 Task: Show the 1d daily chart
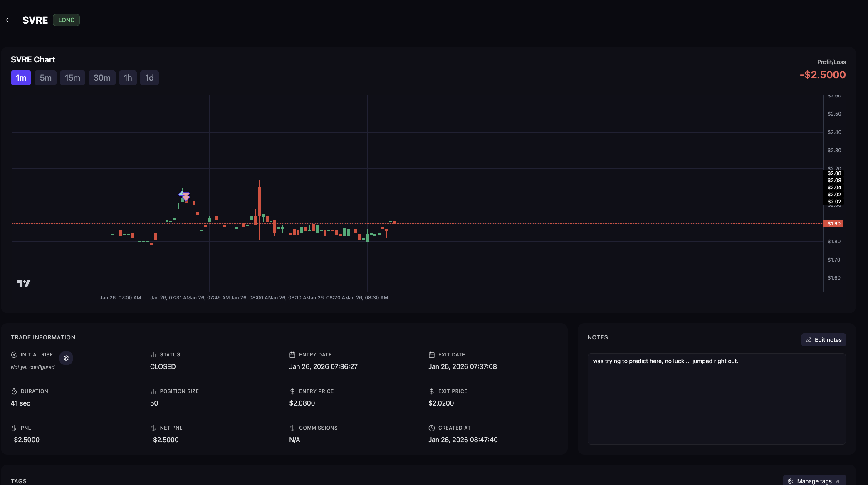pos(149,78)
